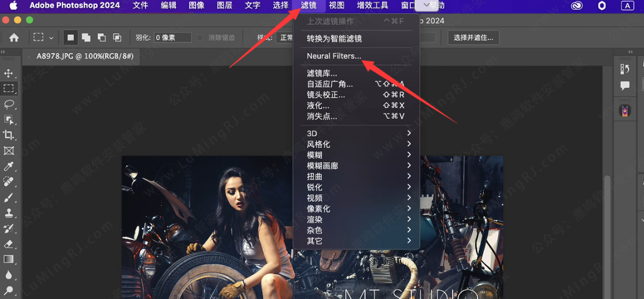This screenshot has height=299, width=644.
Task: Open the 增效工具 menu
Action: click(373, 6)
